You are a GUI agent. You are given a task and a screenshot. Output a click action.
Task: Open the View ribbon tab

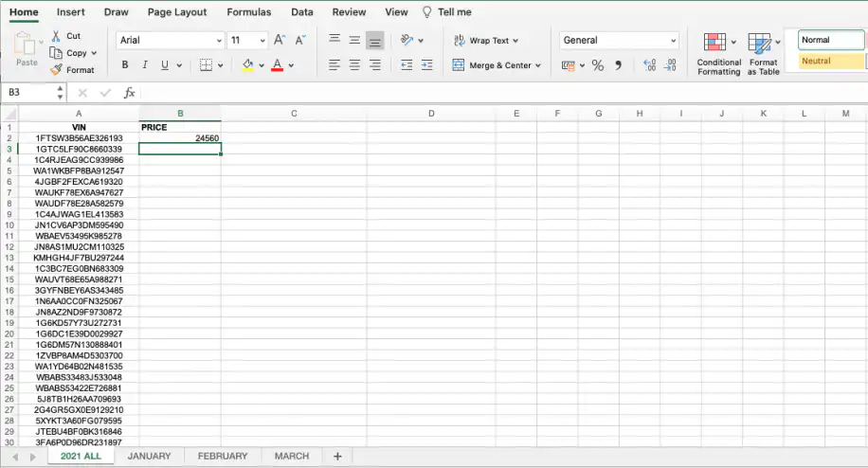396,11
